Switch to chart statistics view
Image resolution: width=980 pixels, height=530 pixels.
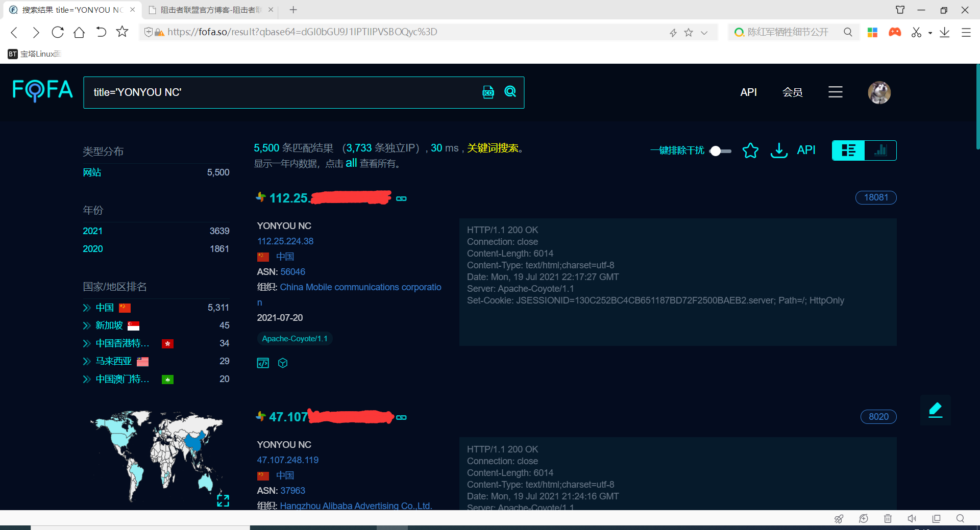[880, 150]
